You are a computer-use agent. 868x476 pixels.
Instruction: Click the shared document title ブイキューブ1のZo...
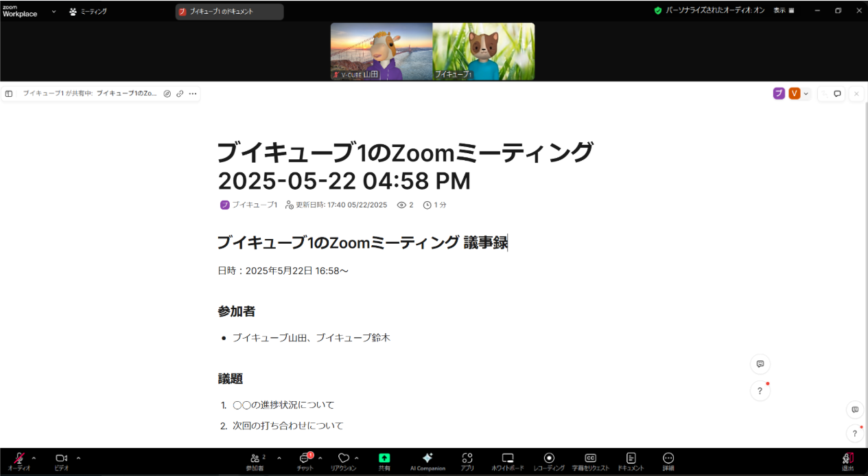pos(128,93)
